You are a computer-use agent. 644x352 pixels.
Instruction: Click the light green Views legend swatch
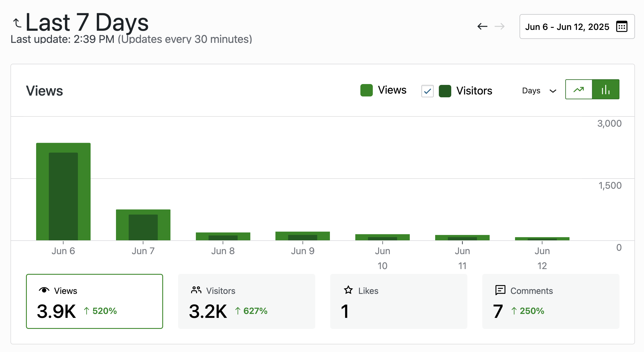(366, 90)
